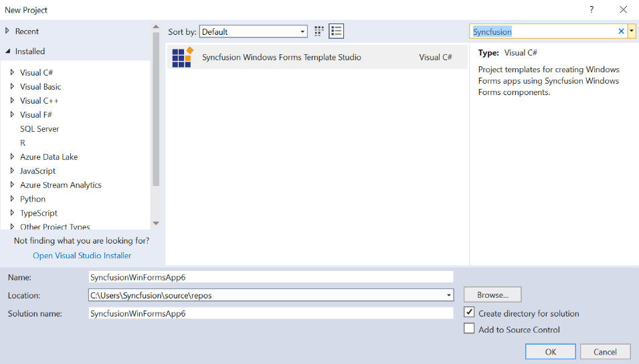Image resolution: width=639 pixels, height=364 pixels.
Task: Switch to medium icons list view
Action: point(336,31)
